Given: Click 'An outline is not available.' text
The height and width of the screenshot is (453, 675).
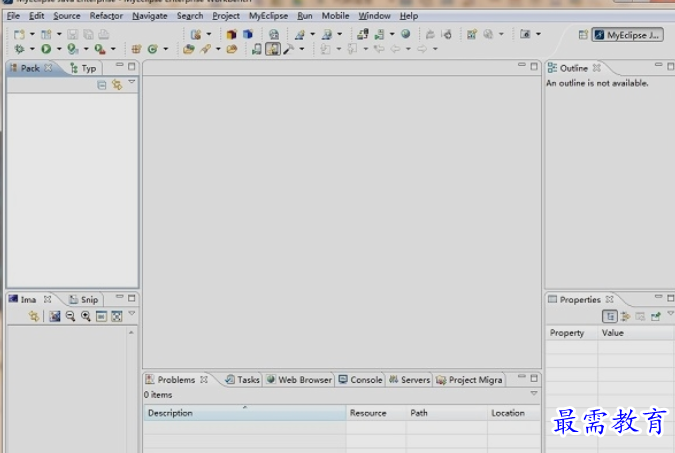Looking at the screenshot, I should [x=597, y=83].
